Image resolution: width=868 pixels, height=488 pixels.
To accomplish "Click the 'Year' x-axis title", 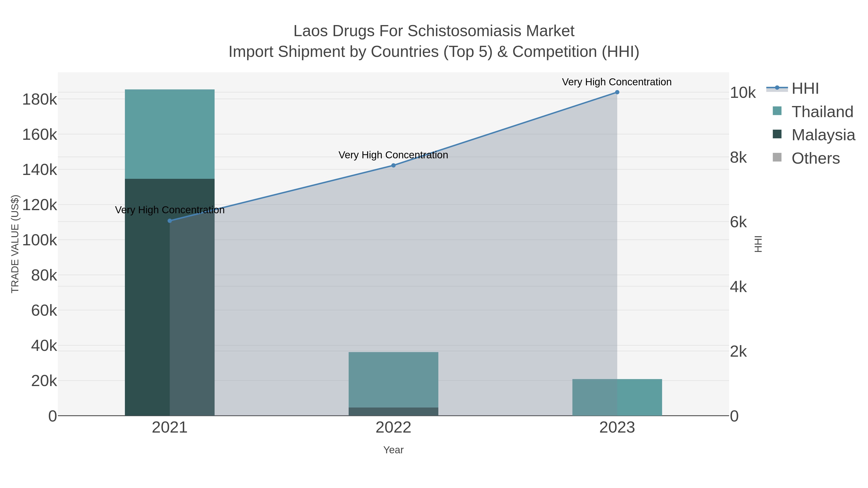I will (393, 450).
